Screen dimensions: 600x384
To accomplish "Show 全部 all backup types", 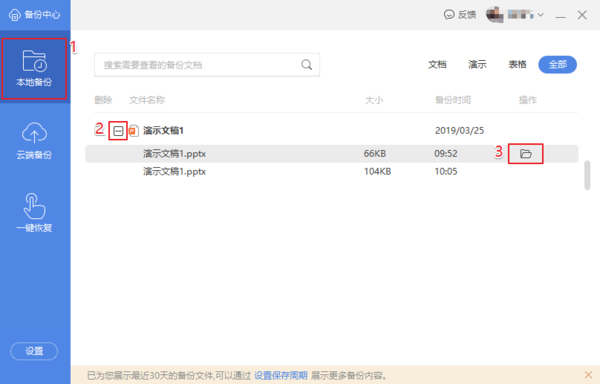I will [558, 65].
